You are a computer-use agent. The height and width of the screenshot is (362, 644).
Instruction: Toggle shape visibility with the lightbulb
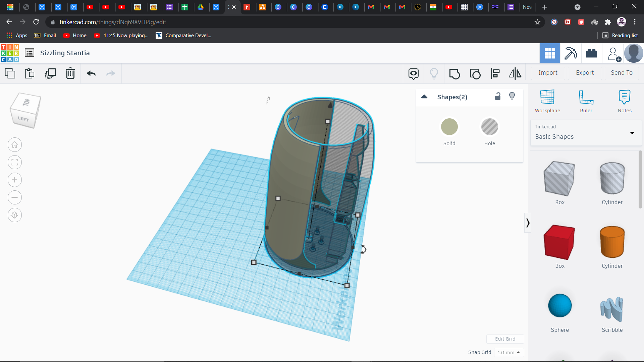click(512, 96)
